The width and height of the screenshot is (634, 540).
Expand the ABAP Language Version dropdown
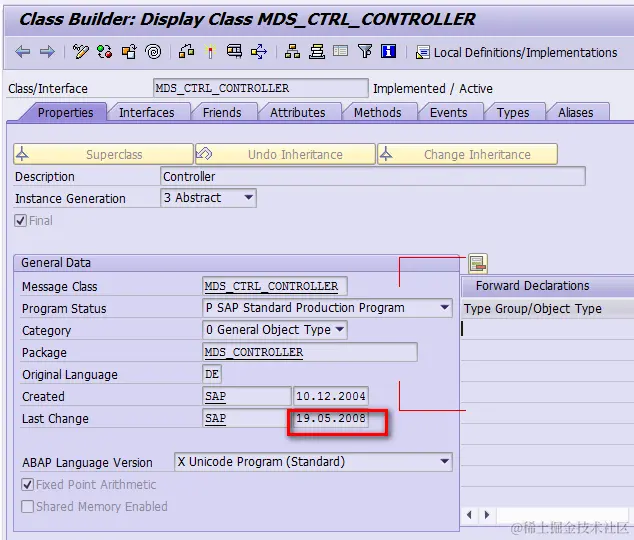tap(444, 462)
